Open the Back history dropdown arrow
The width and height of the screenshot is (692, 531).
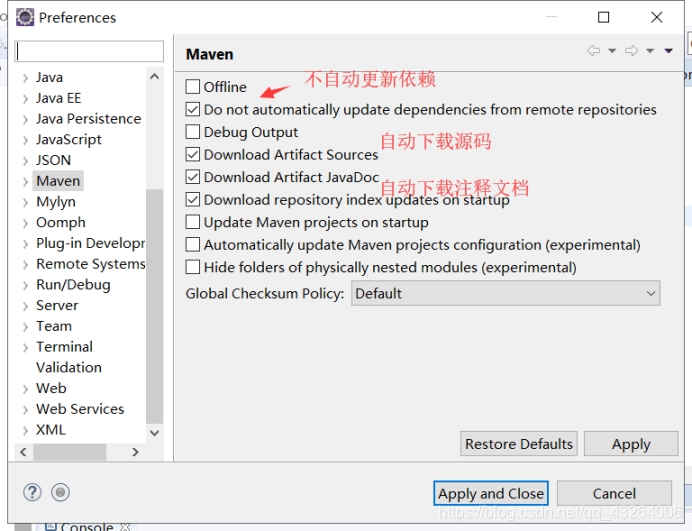(612, 51)
